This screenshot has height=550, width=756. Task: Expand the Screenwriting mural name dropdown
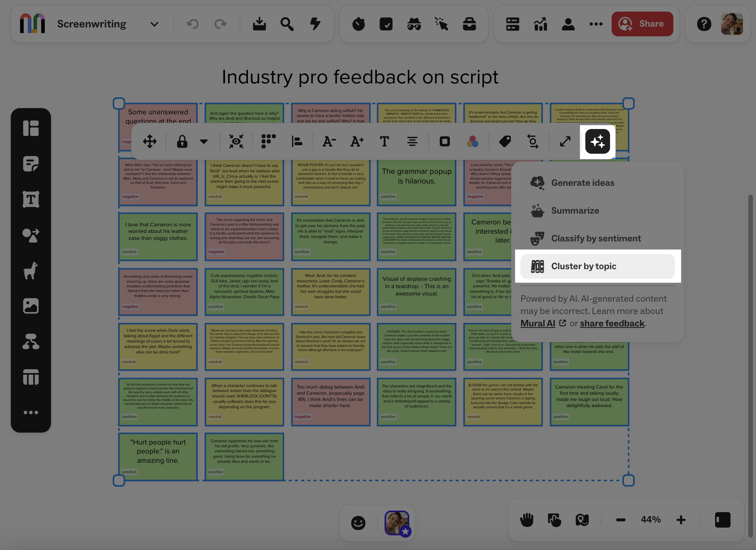pyautogui.click(x=154, y=24)
